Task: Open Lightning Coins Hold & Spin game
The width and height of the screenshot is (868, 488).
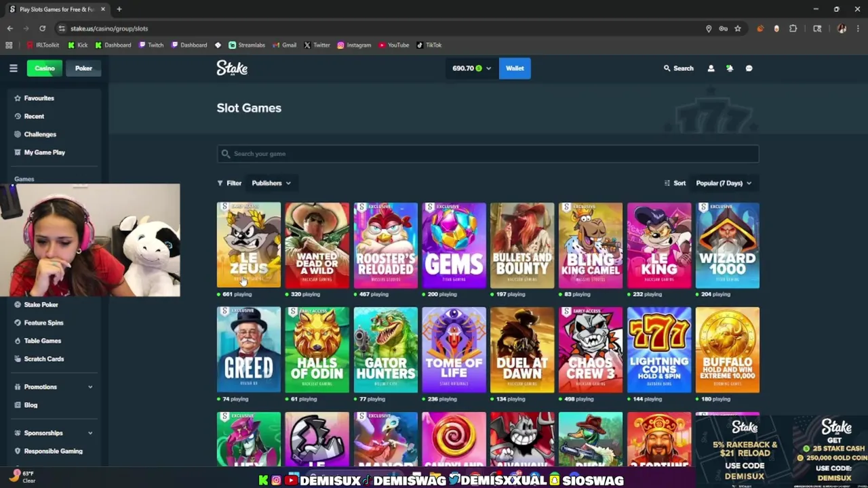Action: (659, 350)
